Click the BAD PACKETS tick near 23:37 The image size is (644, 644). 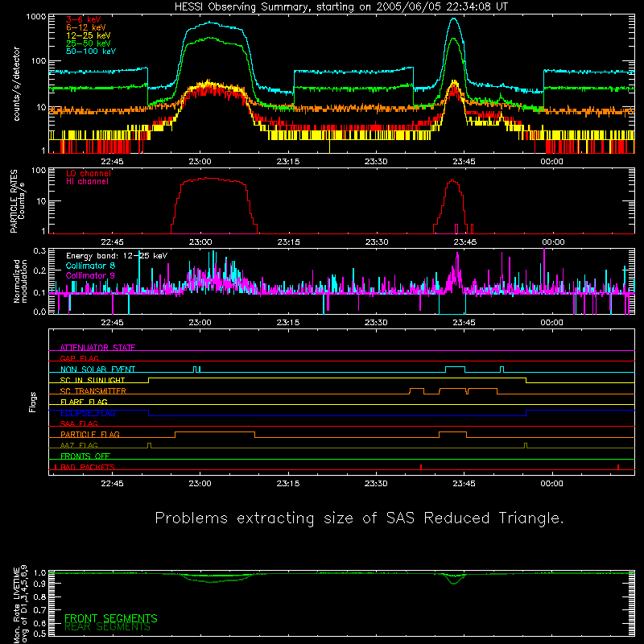pos(421,467)
